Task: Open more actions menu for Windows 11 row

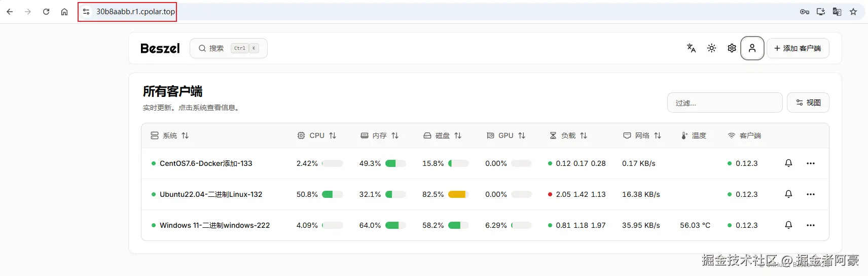Action: coord(811,225)
